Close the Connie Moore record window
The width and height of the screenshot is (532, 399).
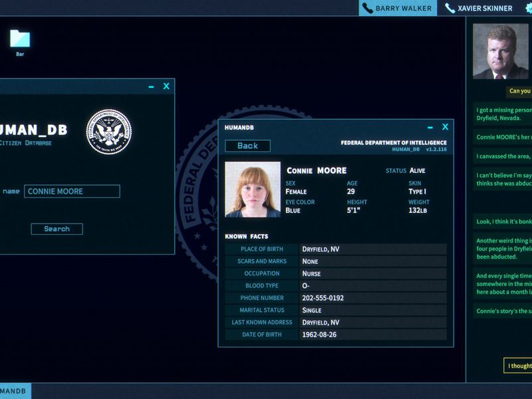pos(445,127)
